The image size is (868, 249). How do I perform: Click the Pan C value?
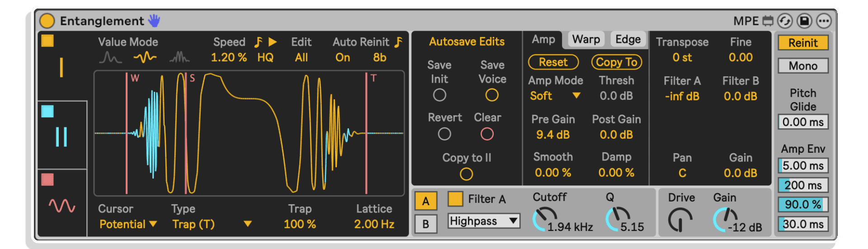pos(682,173)
